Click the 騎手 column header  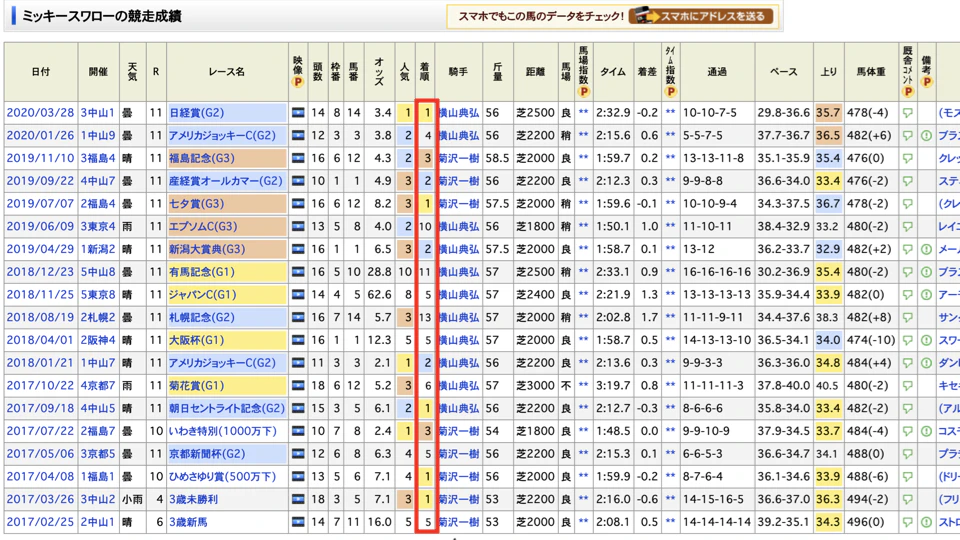pyautogui.click(x=458, y=72)
